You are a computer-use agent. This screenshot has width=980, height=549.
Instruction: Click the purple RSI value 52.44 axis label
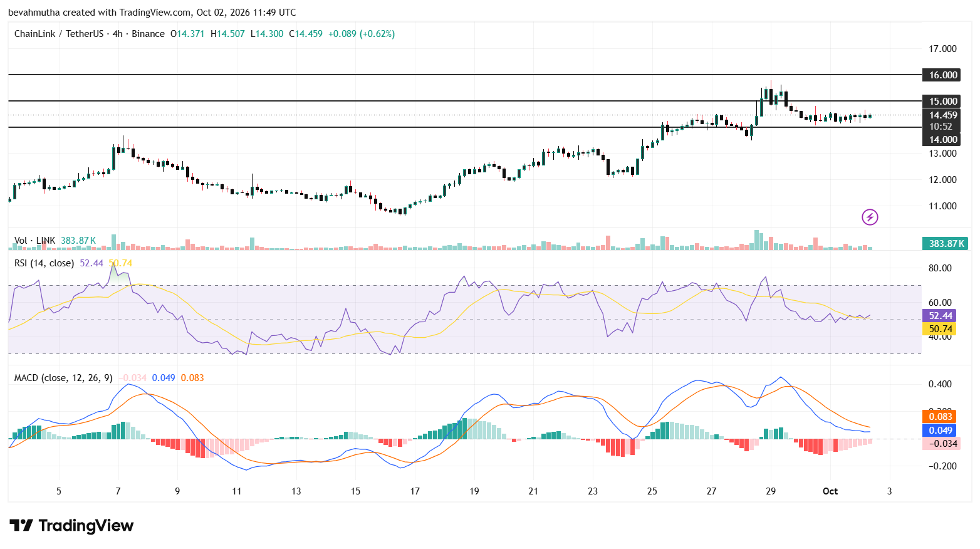939,316
